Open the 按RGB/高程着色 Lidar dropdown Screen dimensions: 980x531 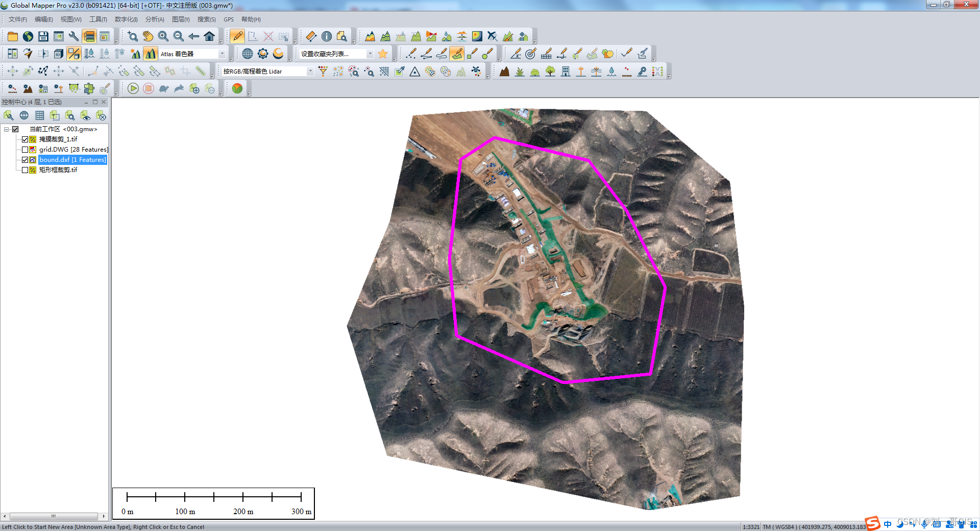pyautogui.click(x=310, y=71)
